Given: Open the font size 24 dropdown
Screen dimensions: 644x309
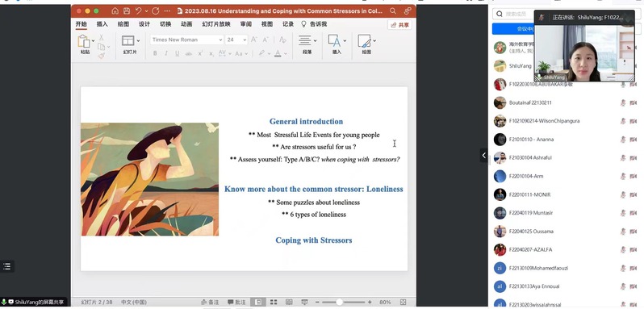Looking at the screenshot, I should point(236,40).
